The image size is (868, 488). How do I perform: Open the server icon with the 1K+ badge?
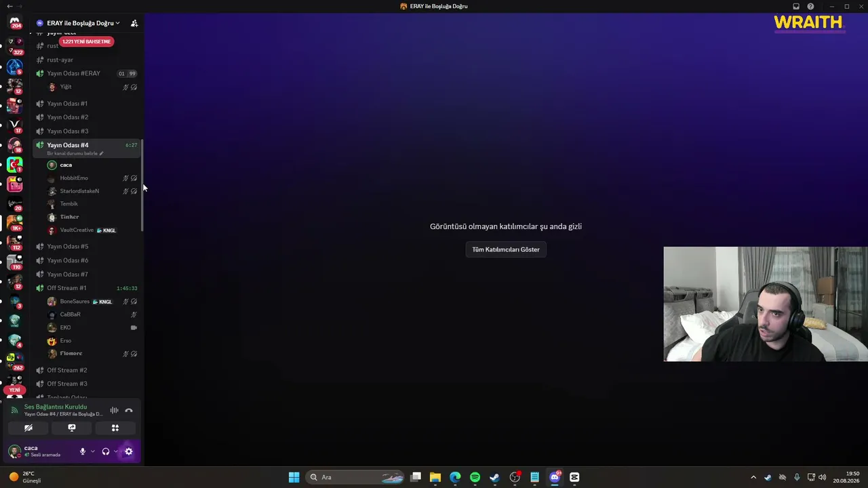14,222
